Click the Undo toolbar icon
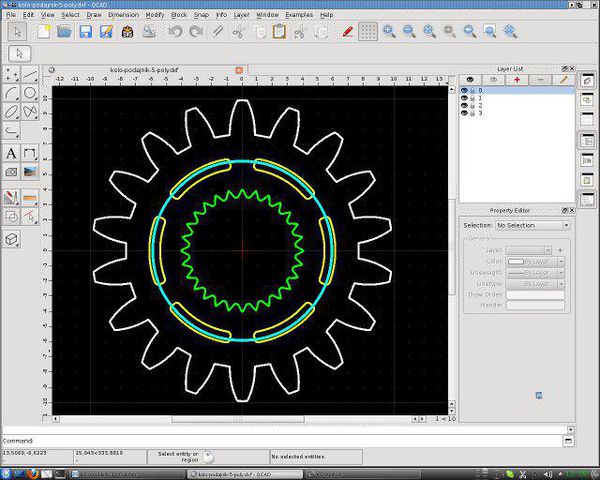 (175, 32)
